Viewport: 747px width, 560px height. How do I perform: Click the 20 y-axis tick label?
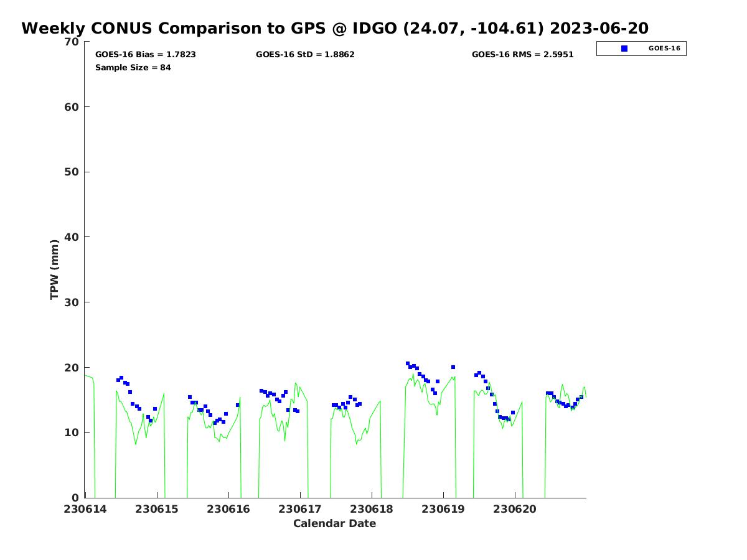tap(72, 368)
